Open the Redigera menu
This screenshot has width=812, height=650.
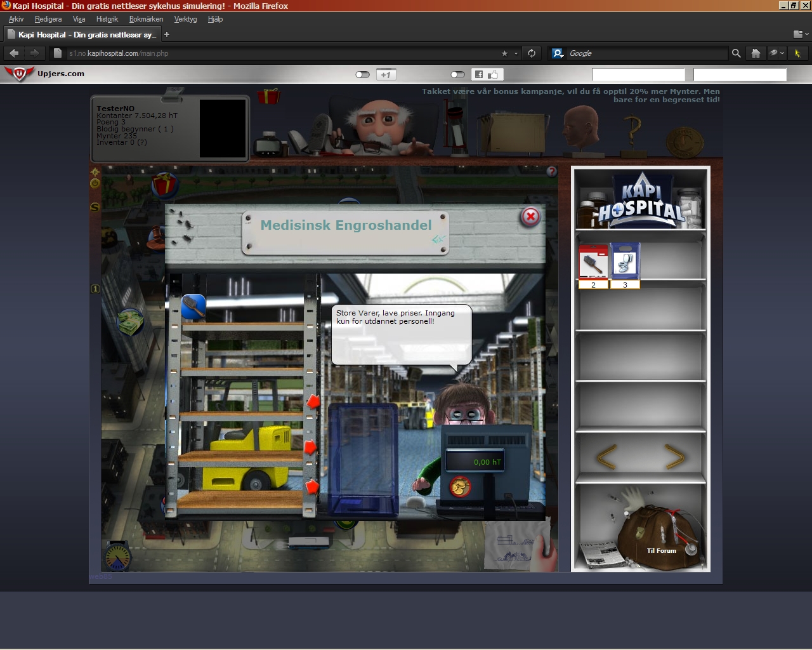pos(48,19)
